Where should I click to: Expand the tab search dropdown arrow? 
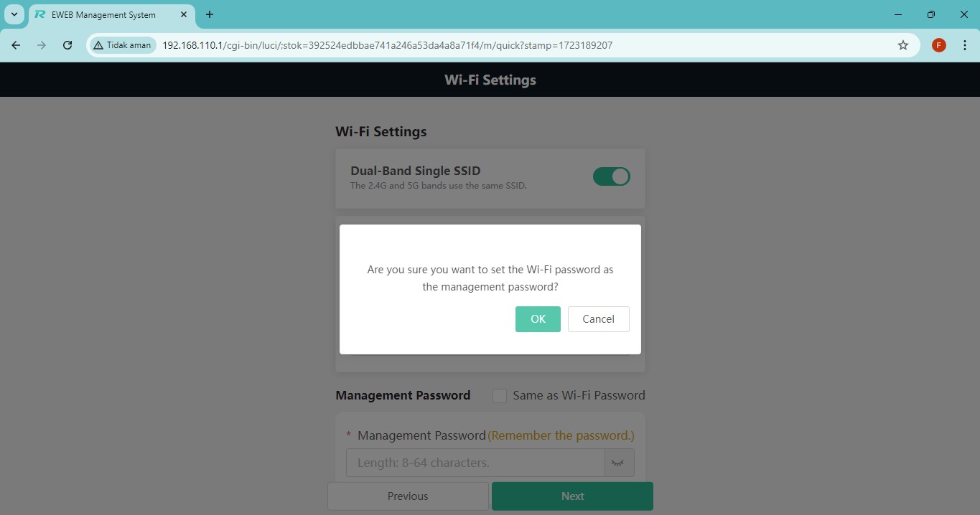pos(14,14)
